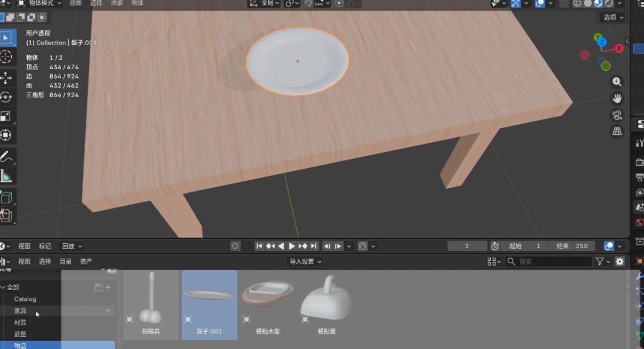Viewport: 644px width, 349px height.
Task: Select the Measure tool
Action: (x=6, y=176)
